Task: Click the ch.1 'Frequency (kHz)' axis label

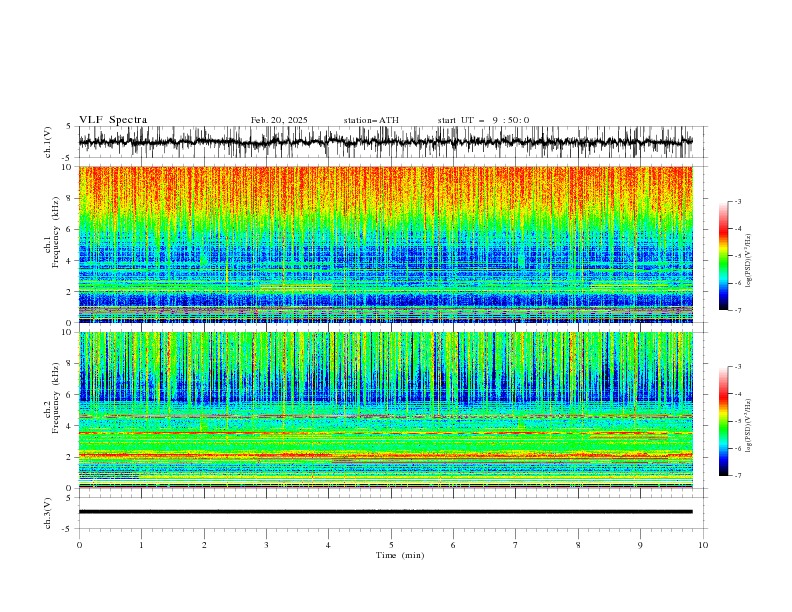Action: (56, 232)
